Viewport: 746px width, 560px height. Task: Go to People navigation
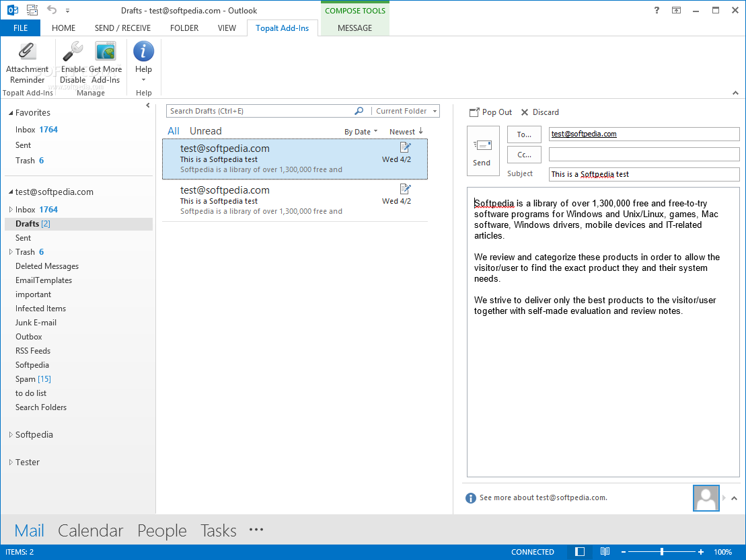pyautogui.click(x=161, y=530)
